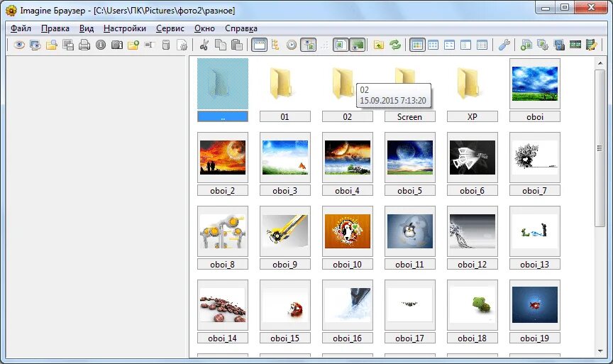This screenshot has height=364, width=613.
Task: Open options with the wrench icon
Action: point(504,45)
